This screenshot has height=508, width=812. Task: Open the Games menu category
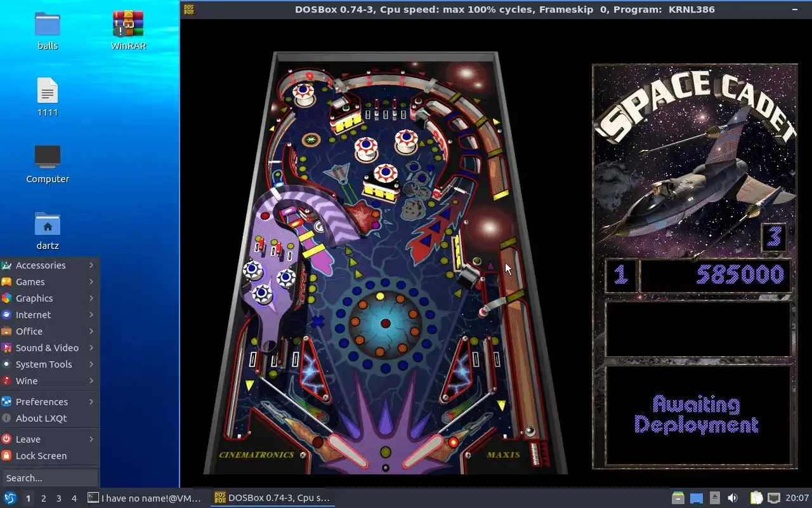coord(49,281)
